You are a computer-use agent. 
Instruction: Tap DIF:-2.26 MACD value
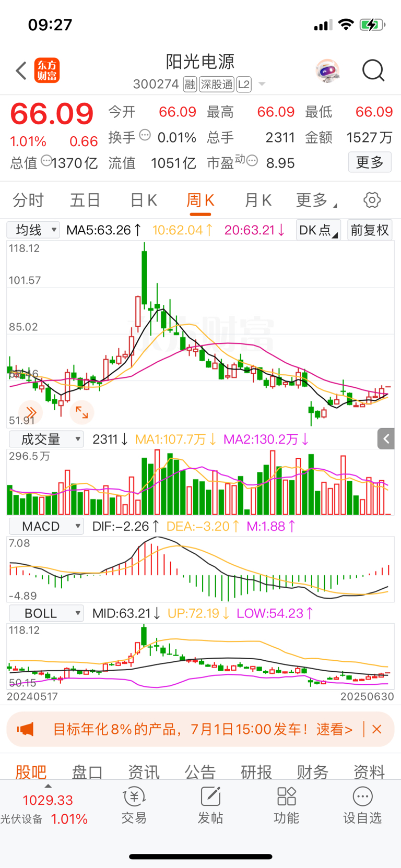click(x=126, y=526)
